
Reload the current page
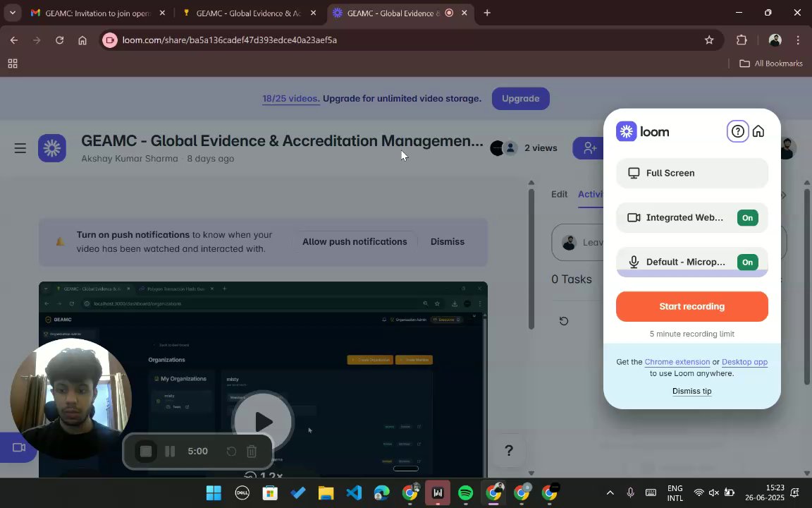point(59,40)
